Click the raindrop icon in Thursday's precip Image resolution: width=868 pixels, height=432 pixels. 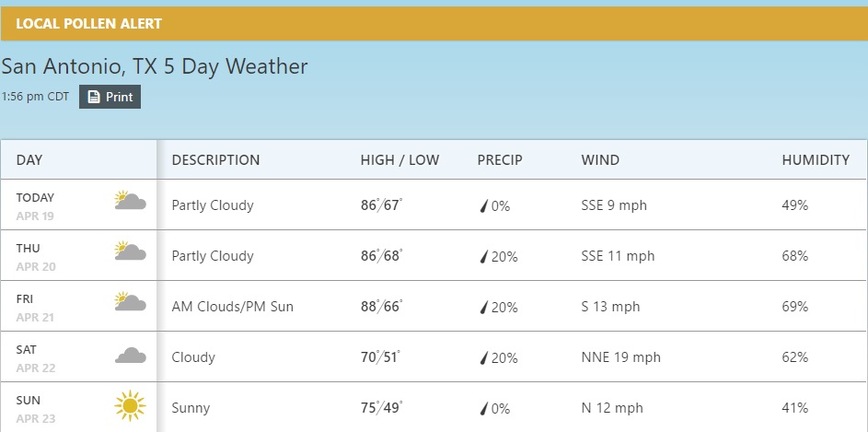483,257
